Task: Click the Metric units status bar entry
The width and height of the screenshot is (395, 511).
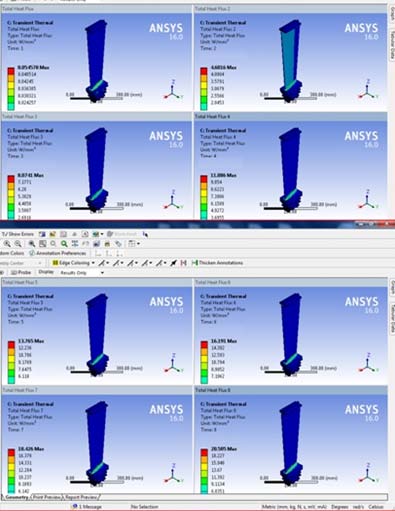Action: pyautogui.click(x=294, y=507)
